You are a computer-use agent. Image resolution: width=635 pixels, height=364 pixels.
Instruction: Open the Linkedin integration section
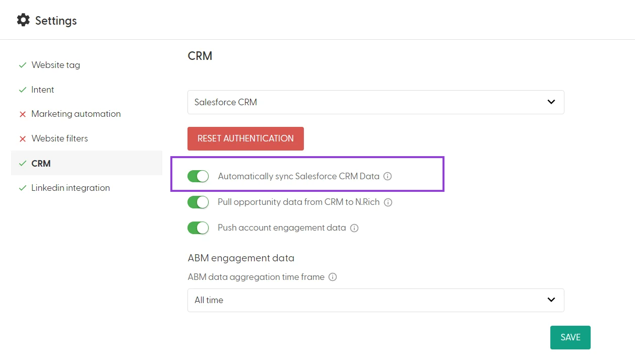point(71,188)
